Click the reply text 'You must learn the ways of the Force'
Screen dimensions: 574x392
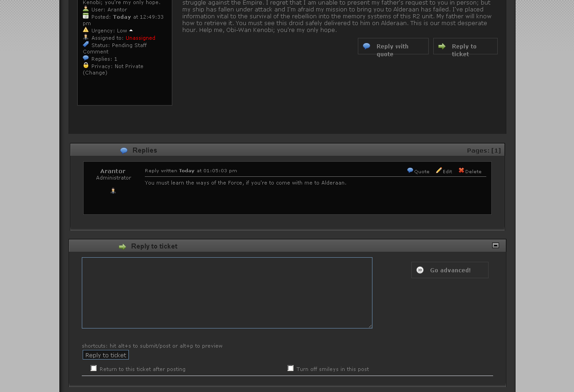point(245,183)
